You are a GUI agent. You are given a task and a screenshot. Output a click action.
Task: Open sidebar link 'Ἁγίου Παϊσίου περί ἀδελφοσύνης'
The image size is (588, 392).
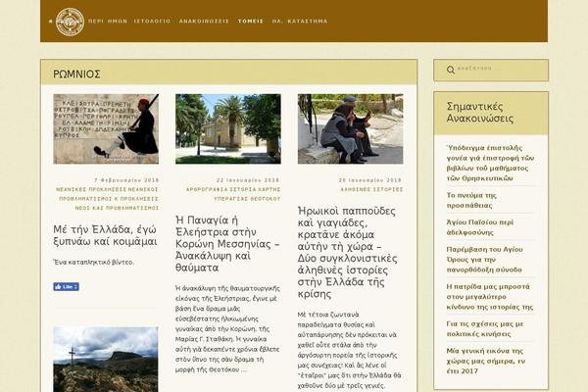pyautogui.click(x=480, y=227)
